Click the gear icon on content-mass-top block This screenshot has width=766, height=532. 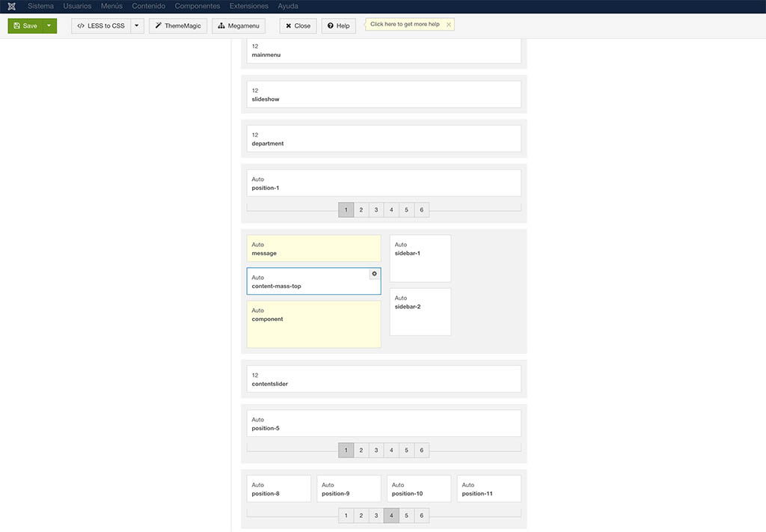[374, 274]
